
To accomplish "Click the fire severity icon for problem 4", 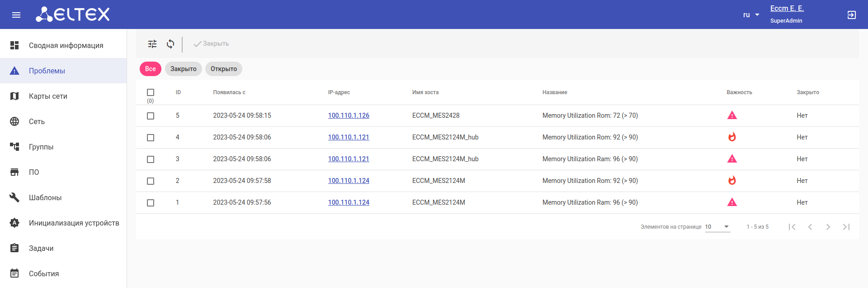I will [x=732, y=137].
